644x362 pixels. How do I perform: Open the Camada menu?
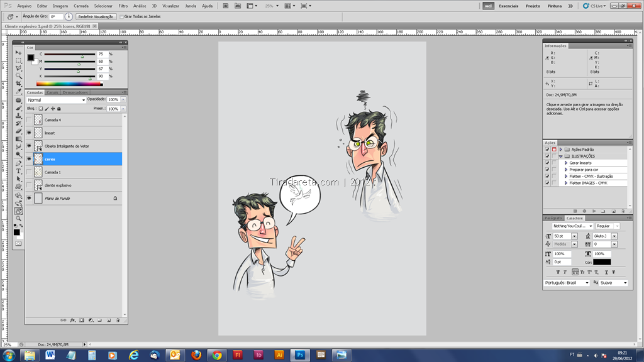coord(81,6)
